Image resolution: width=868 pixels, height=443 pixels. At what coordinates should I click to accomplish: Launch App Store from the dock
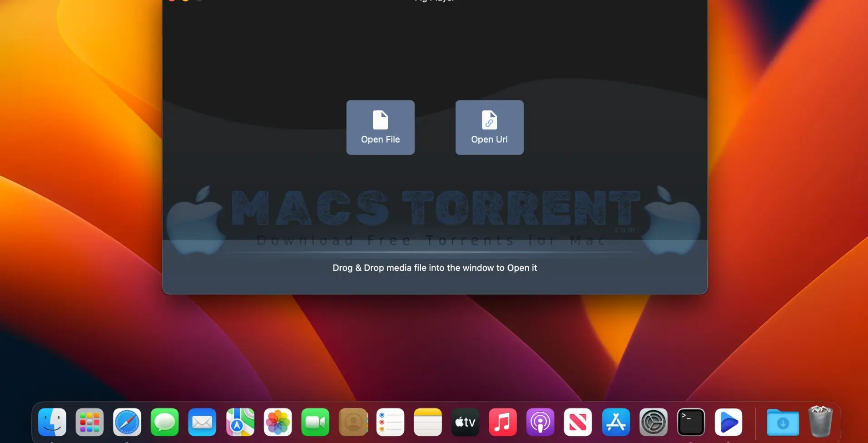pos(616,422)
